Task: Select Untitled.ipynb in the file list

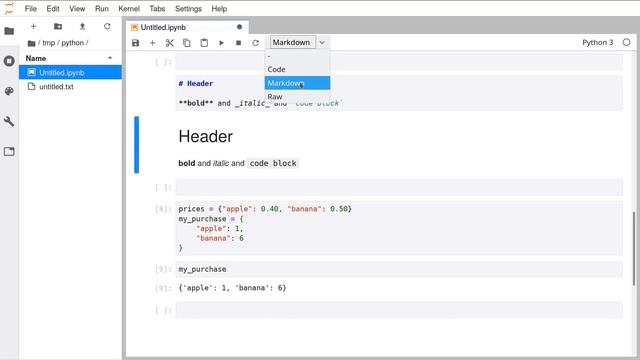Action: [x=70, y=73]
